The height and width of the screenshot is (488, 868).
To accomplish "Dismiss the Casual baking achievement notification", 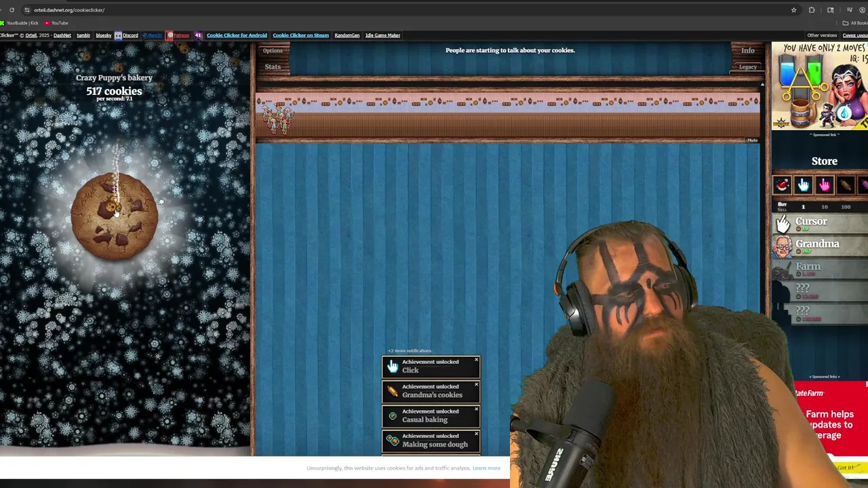I will [476, 409].
